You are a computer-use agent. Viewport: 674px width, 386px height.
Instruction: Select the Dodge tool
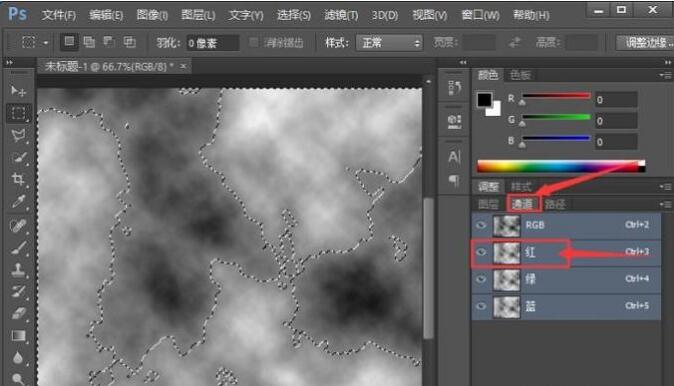click(x=18, y=379)
